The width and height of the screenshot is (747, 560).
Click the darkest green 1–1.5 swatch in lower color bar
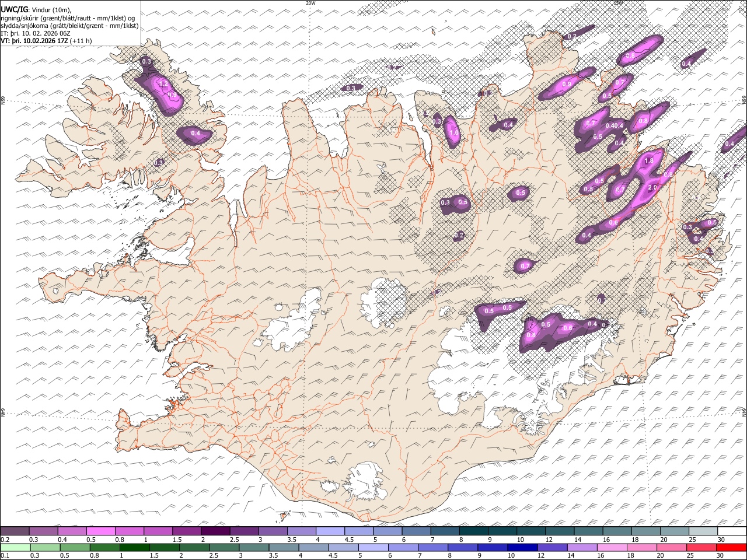click(x=135, y=547)
